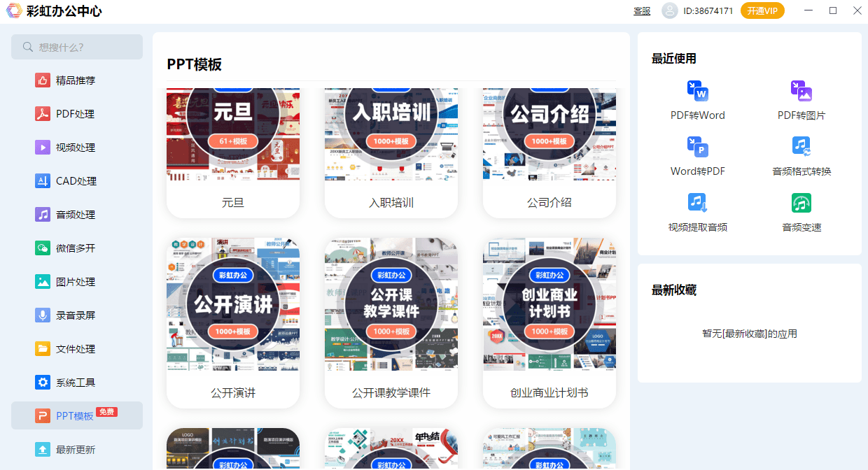Click the 1000+模板 badge on 入职培训

coord(391,141)
